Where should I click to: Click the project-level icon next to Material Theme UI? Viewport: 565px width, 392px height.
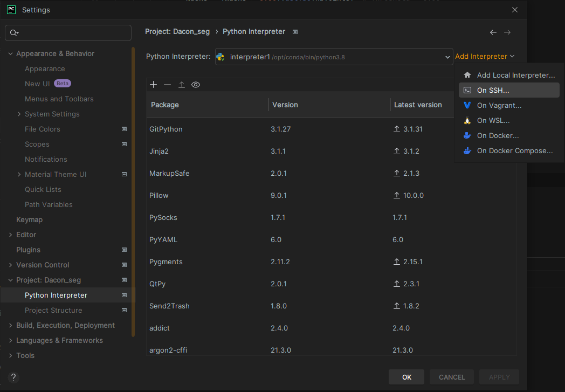[125, 174]
